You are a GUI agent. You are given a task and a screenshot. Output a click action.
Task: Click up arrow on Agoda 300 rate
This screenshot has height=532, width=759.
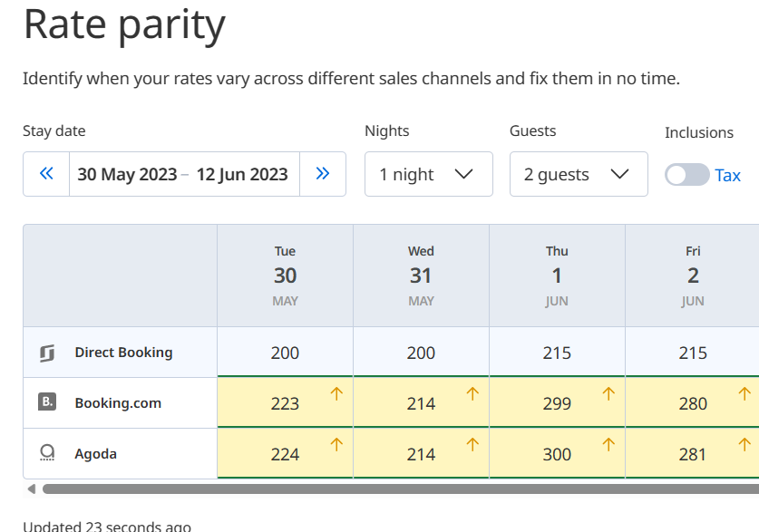pos(608,444)
